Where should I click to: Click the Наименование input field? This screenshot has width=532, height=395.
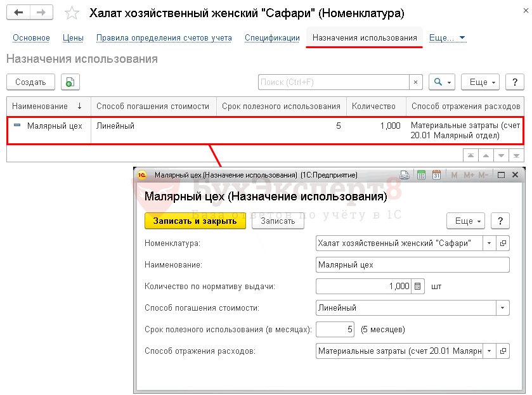pos(412,264)
